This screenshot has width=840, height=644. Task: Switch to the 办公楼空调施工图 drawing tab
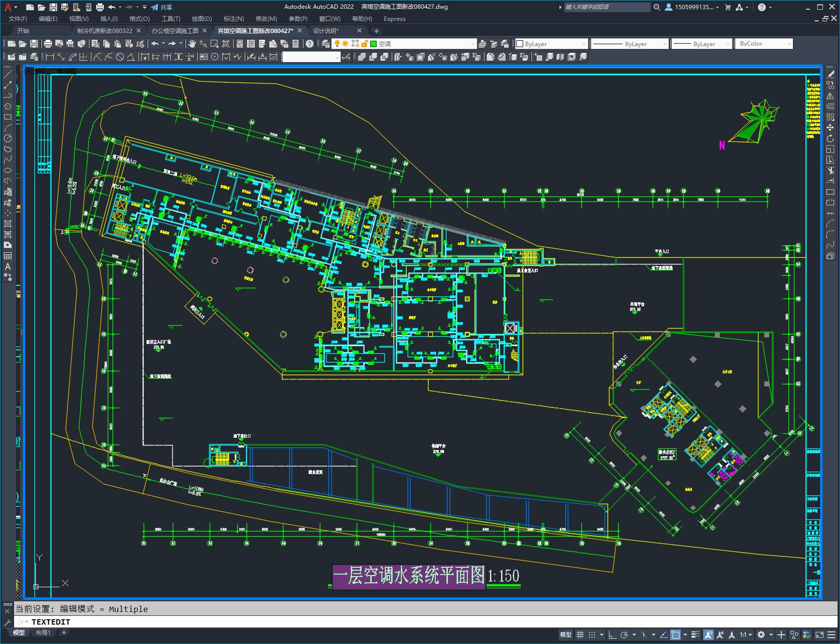click(175, 31)
